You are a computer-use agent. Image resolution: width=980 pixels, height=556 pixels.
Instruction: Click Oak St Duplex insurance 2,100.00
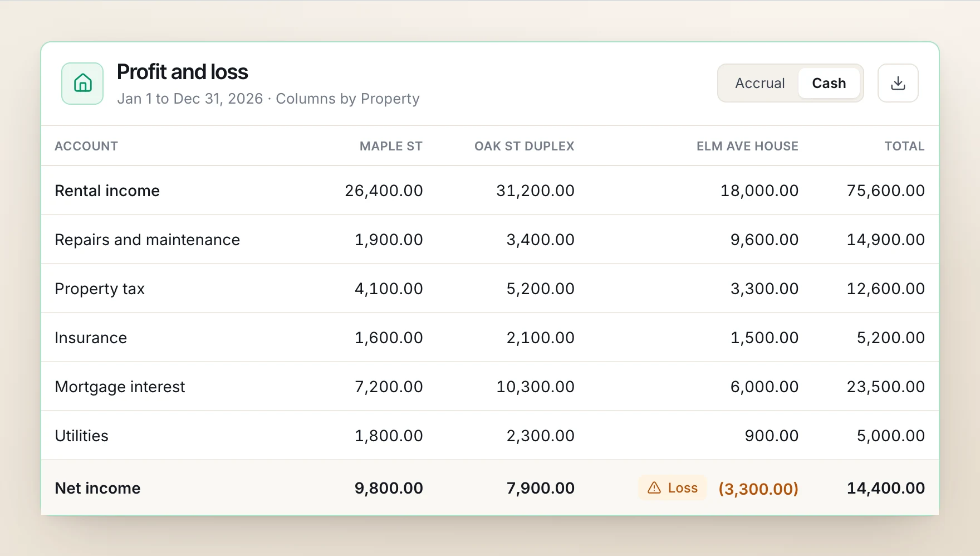540,338
